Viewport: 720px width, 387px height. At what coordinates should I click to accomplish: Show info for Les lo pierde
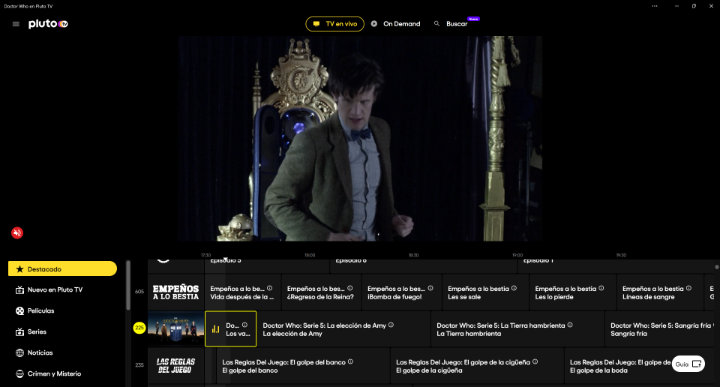coord(601,288)
